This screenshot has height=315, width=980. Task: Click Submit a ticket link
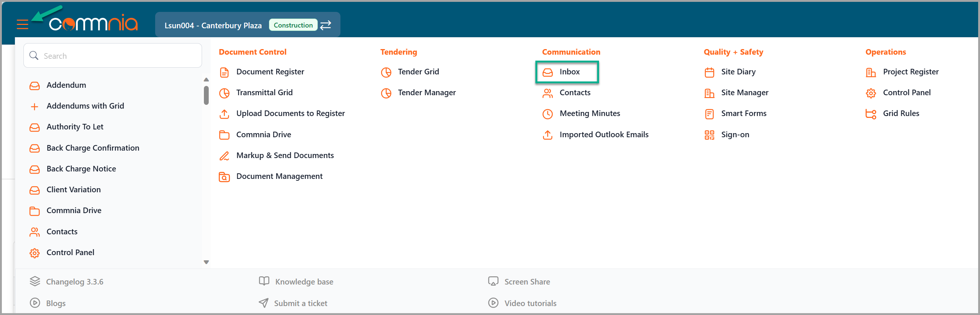coord(301,303)
